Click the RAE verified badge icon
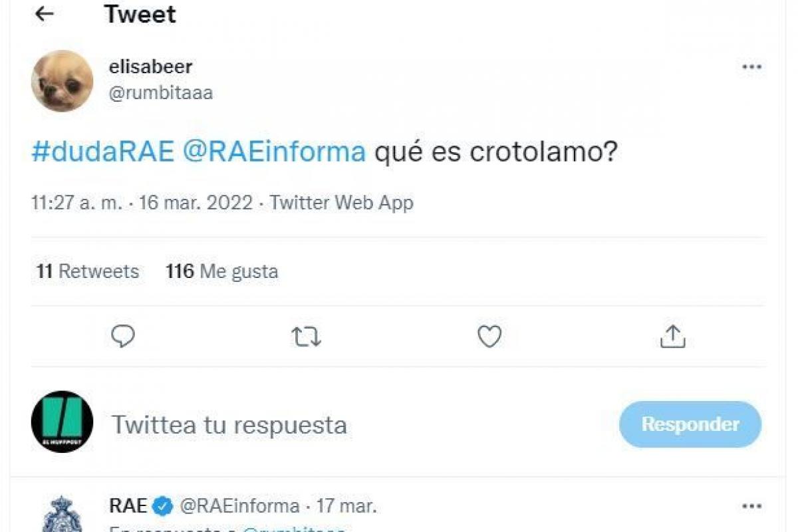798x532 pixels. [162, 506]
